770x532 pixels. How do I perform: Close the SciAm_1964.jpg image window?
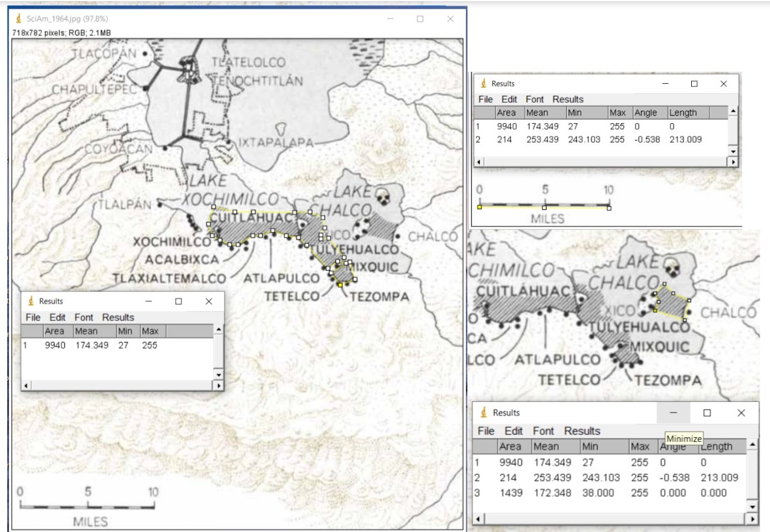450,19
